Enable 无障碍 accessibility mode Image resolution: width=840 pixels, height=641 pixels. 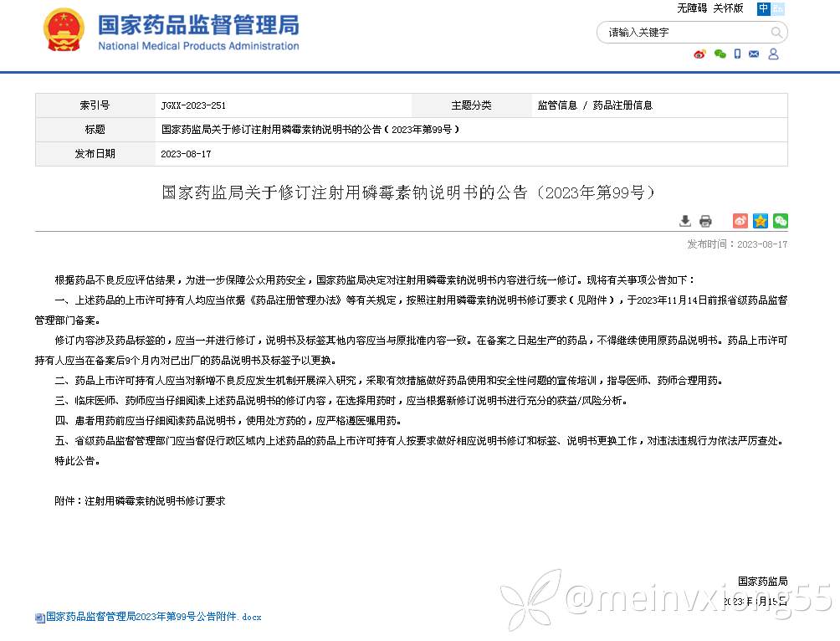(x=692, y=8)
